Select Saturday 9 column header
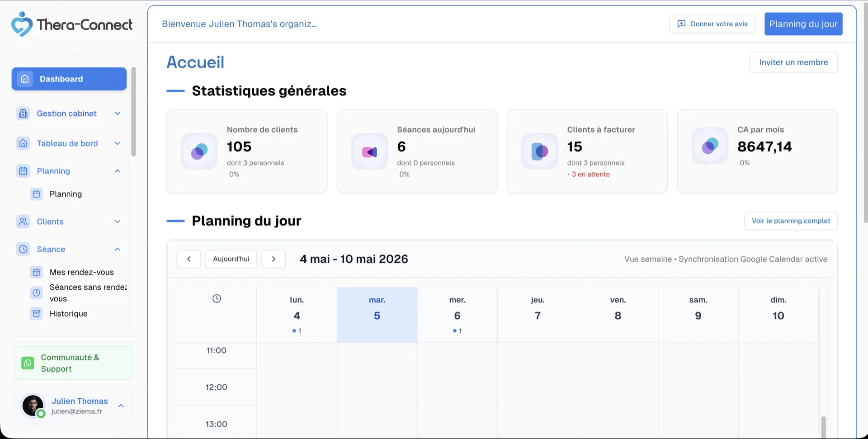The image size is (868, 439). click(698, 315)
